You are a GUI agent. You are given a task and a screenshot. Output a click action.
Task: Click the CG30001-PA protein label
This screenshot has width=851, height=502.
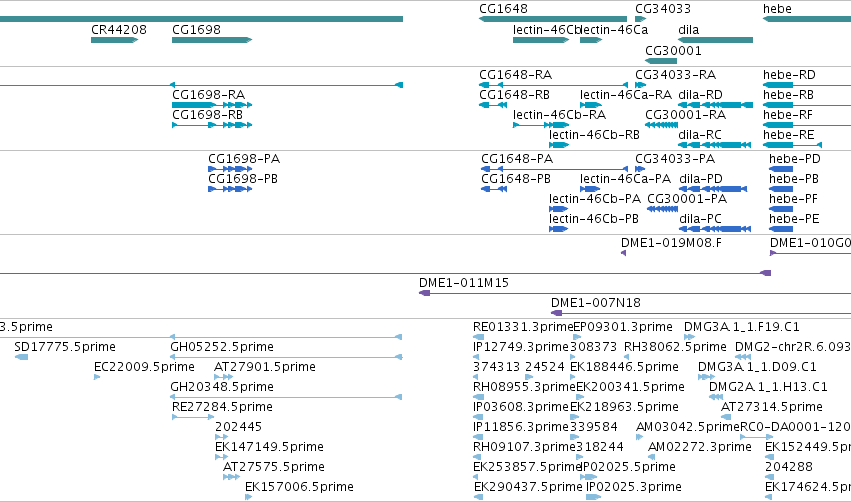click(687, 199)
